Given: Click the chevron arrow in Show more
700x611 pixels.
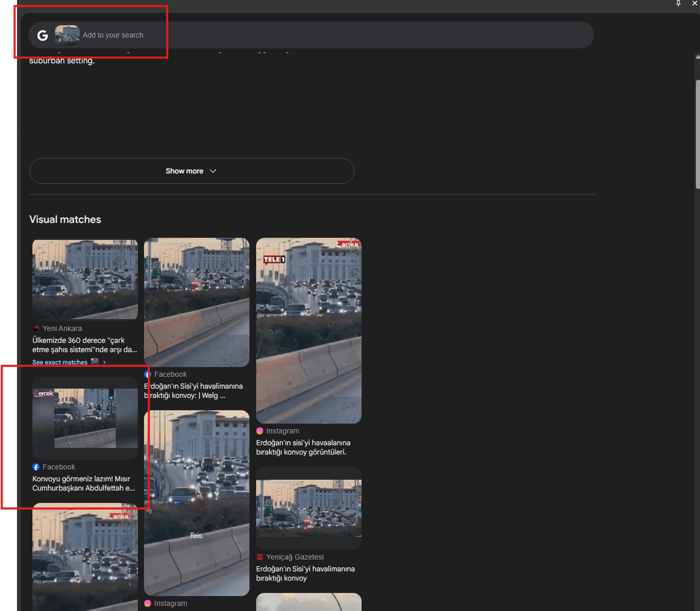Looking at the screenshot, I should pyautogui.click(x=213, y=171).
